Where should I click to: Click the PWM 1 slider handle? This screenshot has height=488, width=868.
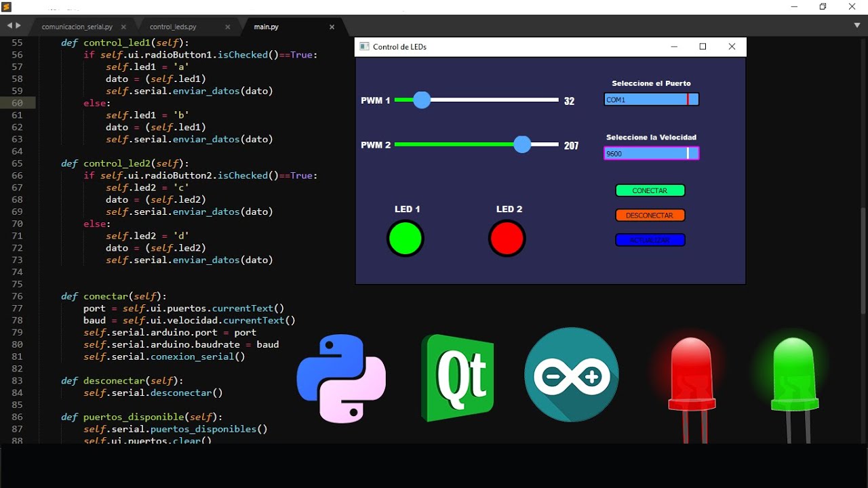click(x=422, y=100)
